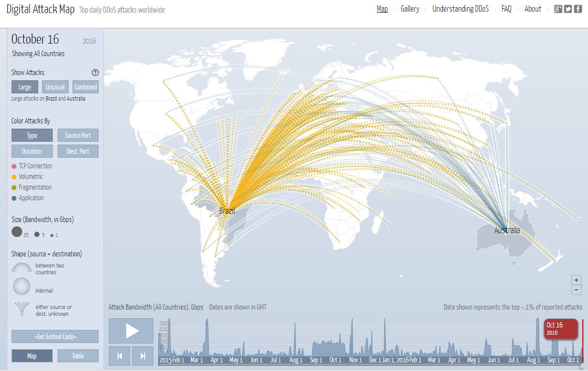This screenshot has width=588, height=371.
Task: Share via the Twitter icon
Action: tap(568, 9)
